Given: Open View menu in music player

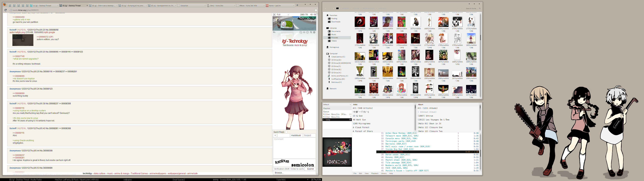Looking at the screenshot, I should (x=366, y=173).
